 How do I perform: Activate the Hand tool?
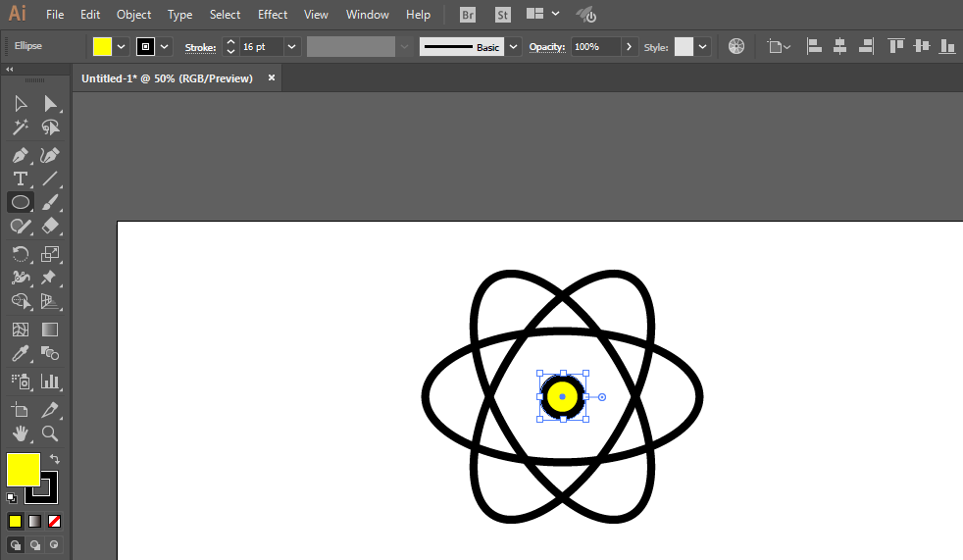coord(21,433)
